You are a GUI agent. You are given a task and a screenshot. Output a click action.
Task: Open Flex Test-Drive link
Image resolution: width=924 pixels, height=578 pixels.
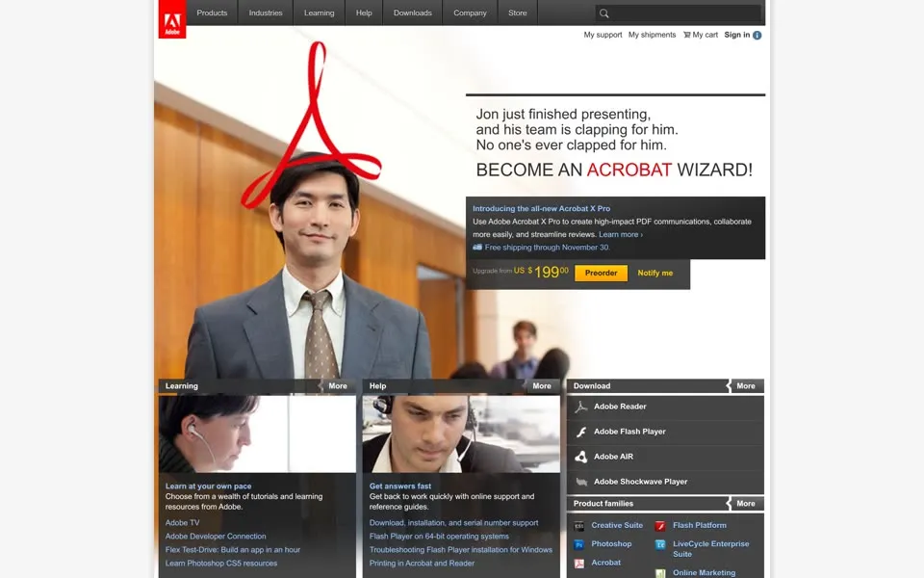click(x=233, y=550)
